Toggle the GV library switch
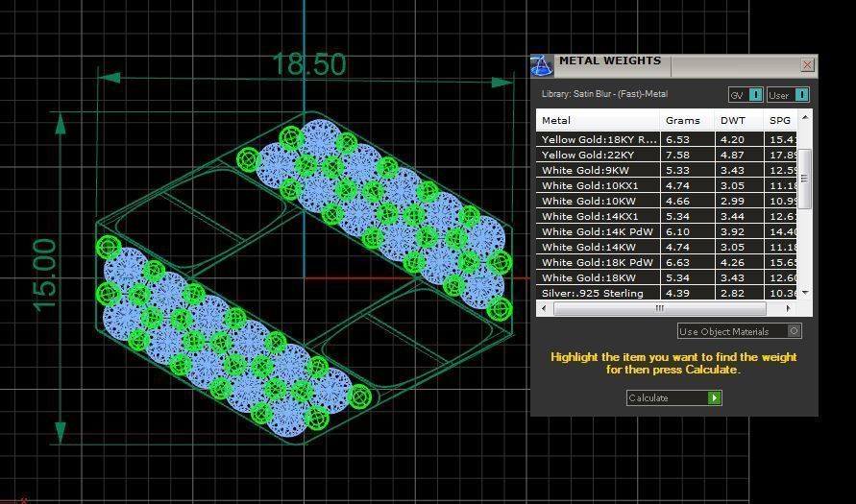This screenshot has width=856, height=504. tap(746, 95)
